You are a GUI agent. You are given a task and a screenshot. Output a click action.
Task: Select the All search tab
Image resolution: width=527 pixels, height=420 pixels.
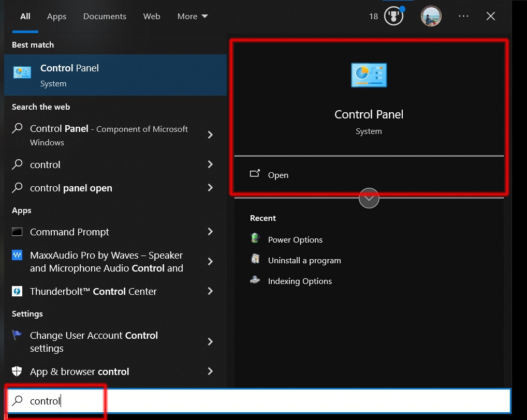25,16
